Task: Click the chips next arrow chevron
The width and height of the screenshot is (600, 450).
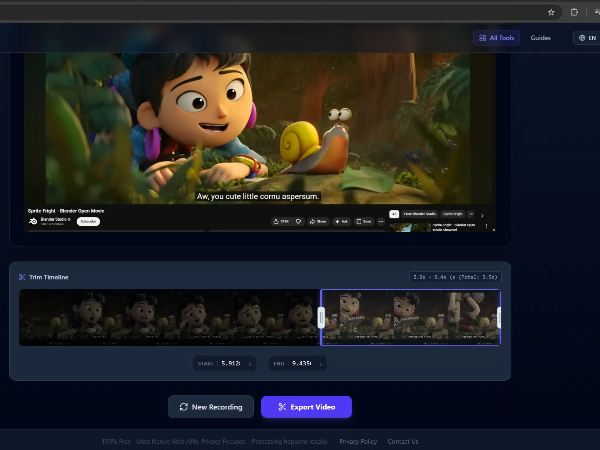Action: (482, 215)
